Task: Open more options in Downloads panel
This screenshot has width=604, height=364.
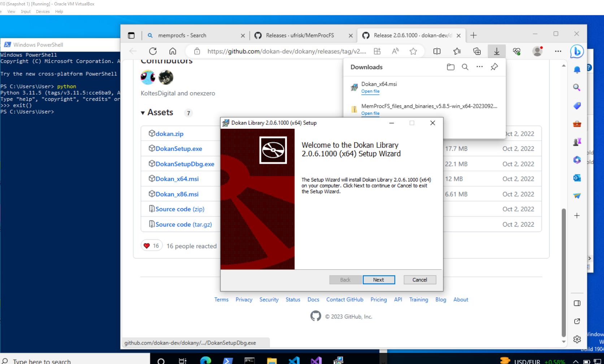Action: (479, 67)
